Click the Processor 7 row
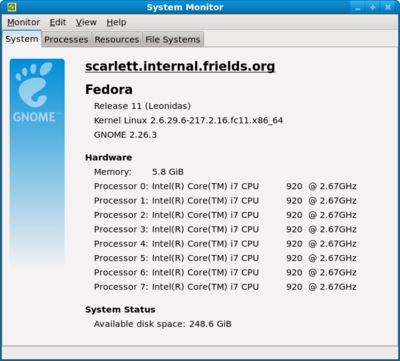The height and width of the screenshot is (361, 400). tap(225, 287)
